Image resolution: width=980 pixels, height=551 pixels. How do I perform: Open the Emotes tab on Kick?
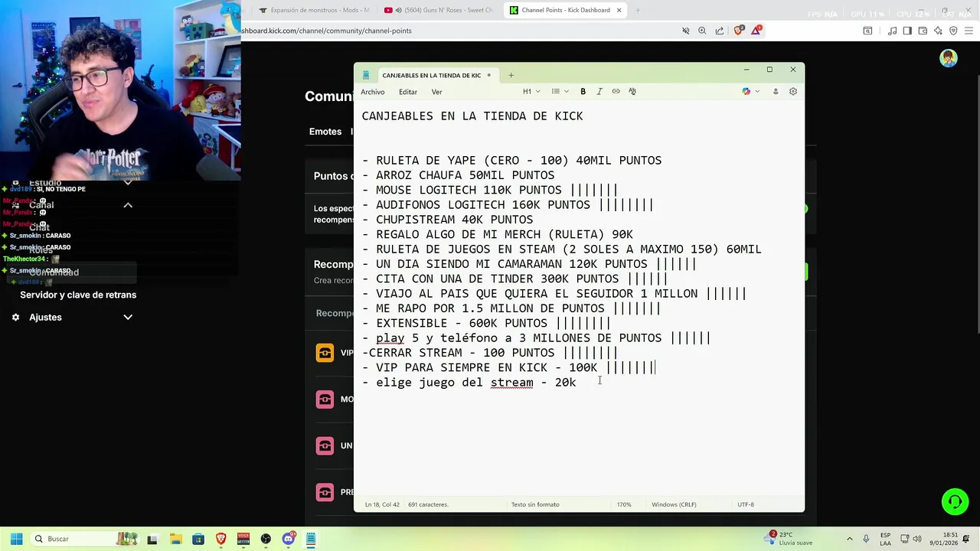coord(325,132)
